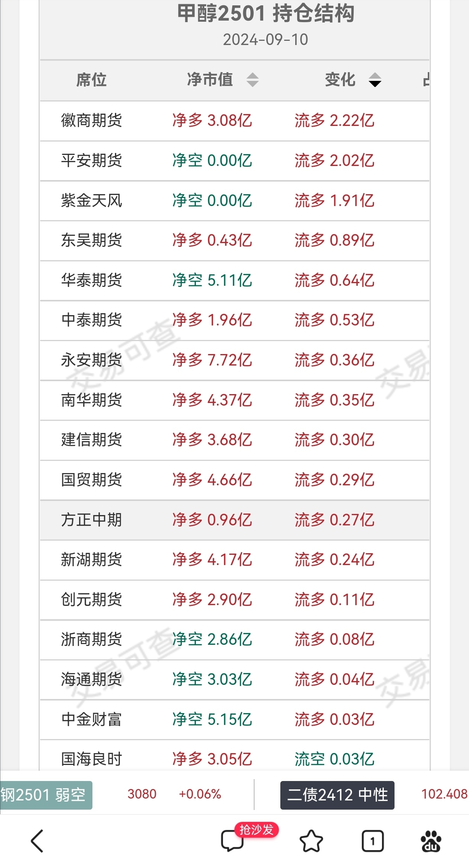The height and width of the screenshot is (868, 469).
Task: Tap the 永安期货 seat name
Action: pos(92,360)
